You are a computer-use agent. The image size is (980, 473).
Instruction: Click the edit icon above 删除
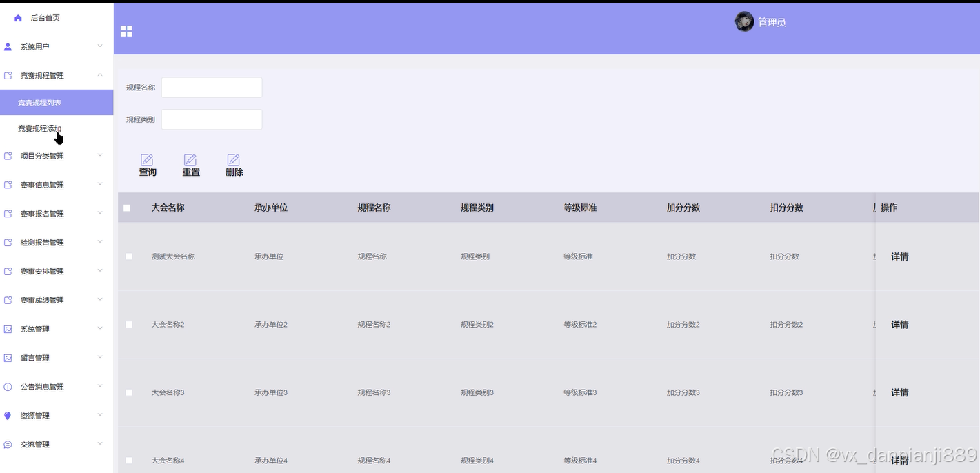click(x=234, y=160)
